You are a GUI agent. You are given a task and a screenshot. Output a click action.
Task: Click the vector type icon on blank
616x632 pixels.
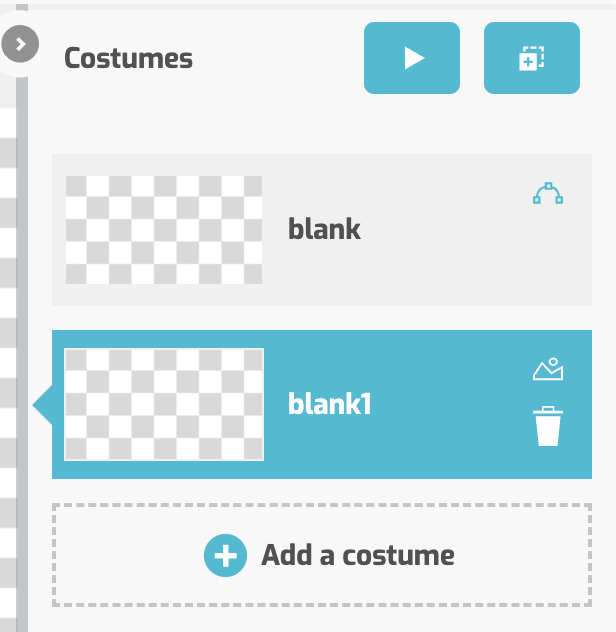547,193
